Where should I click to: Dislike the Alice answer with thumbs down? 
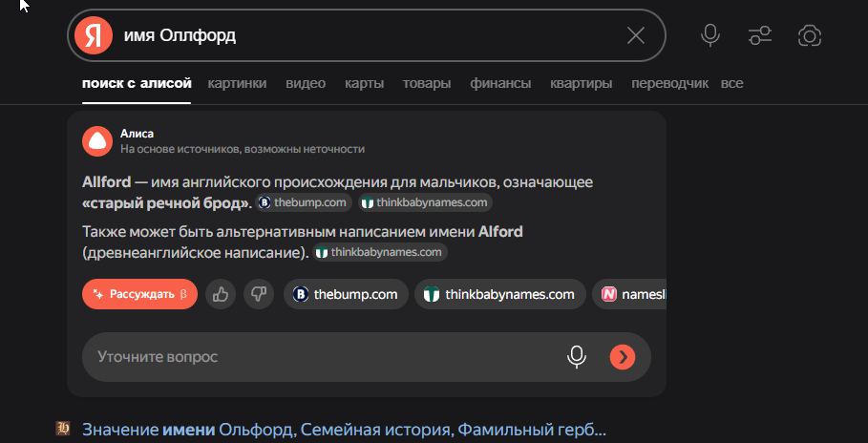pyautogui.click(x=259, y=294)
